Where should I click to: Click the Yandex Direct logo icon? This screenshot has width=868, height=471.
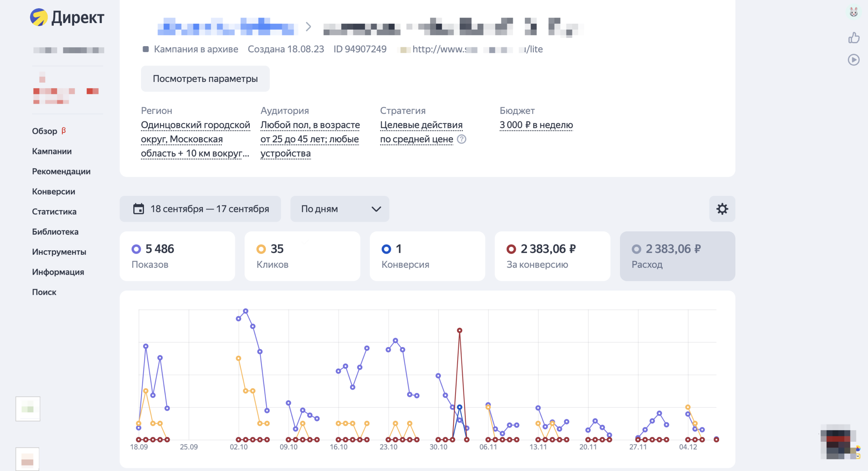39,17
